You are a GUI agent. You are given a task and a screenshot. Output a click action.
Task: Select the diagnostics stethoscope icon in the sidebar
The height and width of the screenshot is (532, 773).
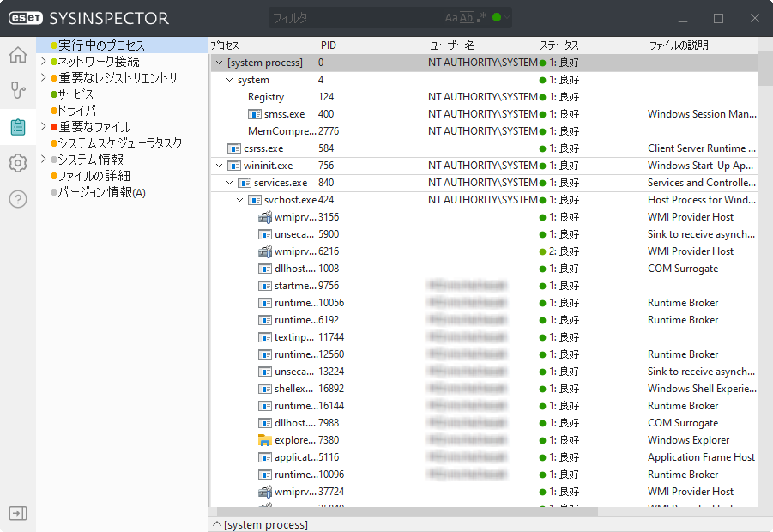(x=17, y=90)
